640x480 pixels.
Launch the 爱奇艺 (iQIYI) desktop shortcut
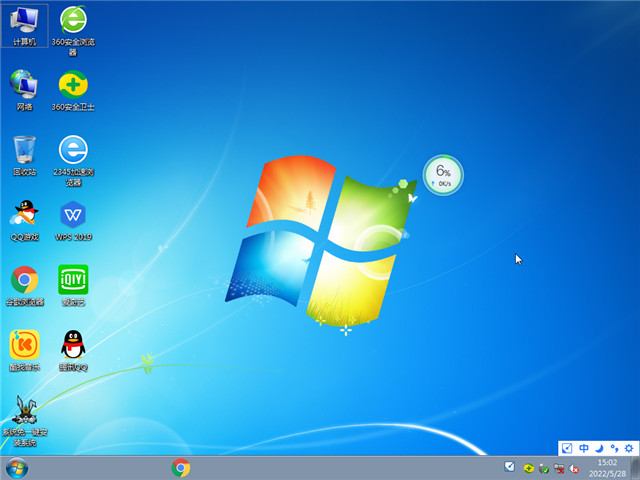click(73, 285)
